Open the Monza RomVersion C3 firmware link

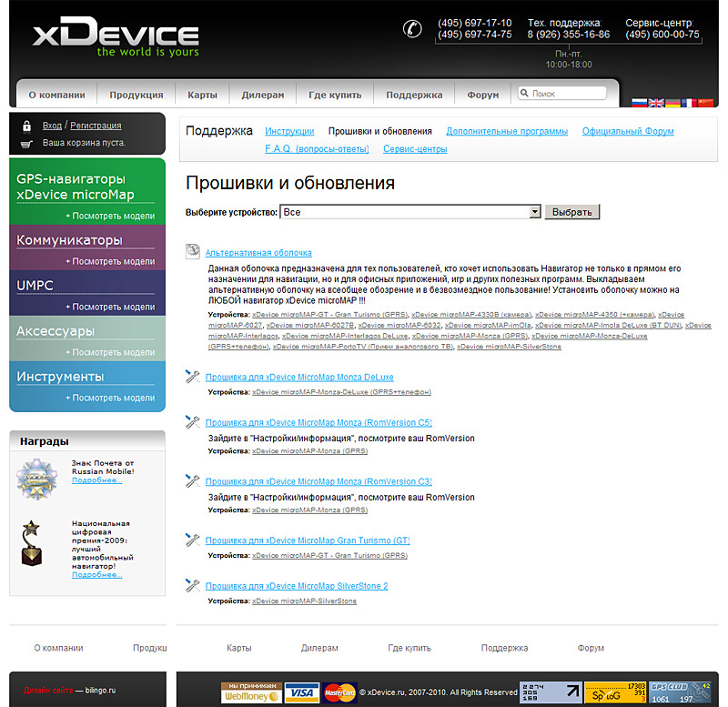pyautogui.click(x=318, y=482)
